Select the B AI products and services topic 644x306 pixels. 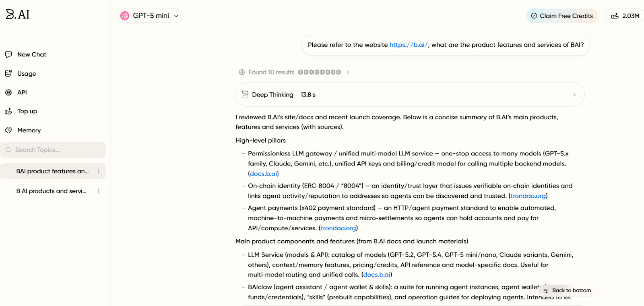click(x=51, y=191)
